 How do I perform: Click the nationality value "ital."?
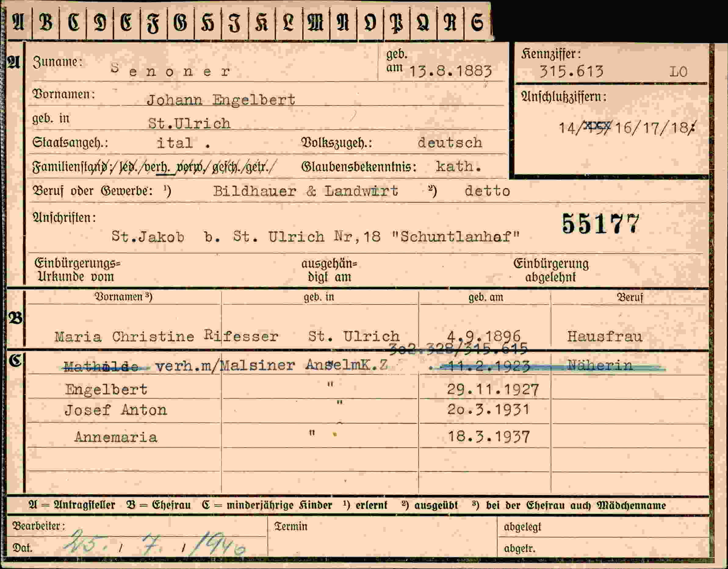click(x=184, y=143)
